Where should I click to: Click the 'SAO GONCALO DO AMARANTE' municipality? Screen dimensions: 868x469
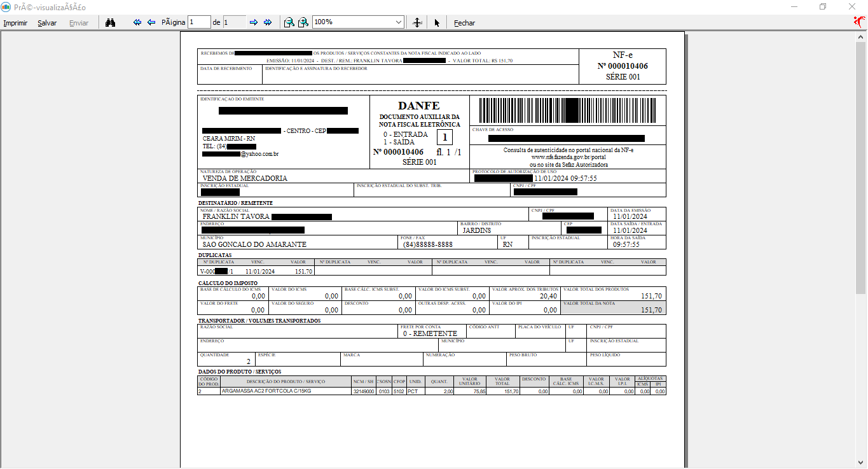[254, 244]
